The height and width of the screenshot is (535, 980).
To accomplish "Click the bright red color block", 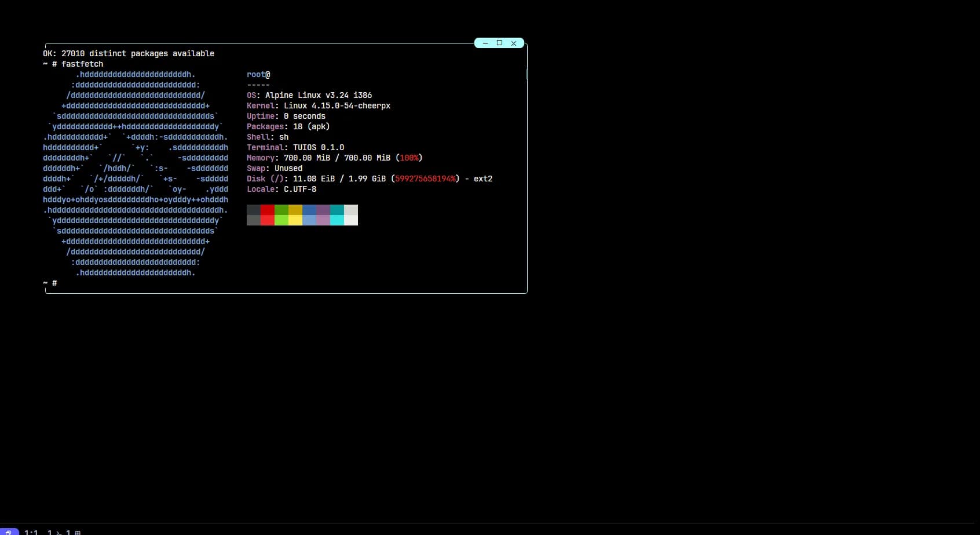I will tap(268, 220).
